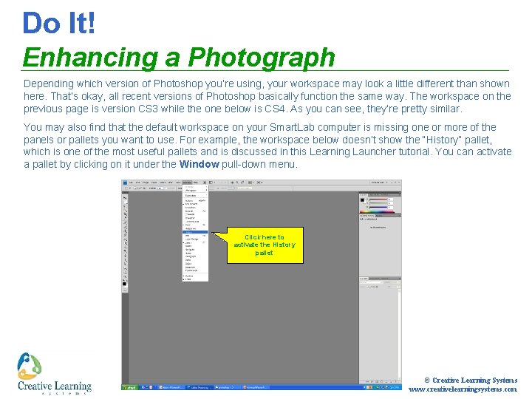Toggle Adjustments checked item in Window menu
This screenshot has width=532, height=399.
195,204
